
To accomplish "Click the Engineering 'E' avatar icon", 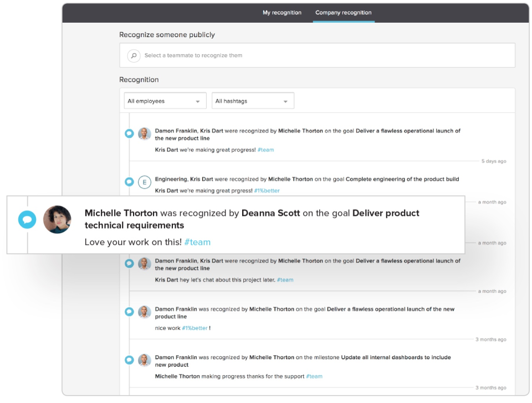I will pos(145,182).
